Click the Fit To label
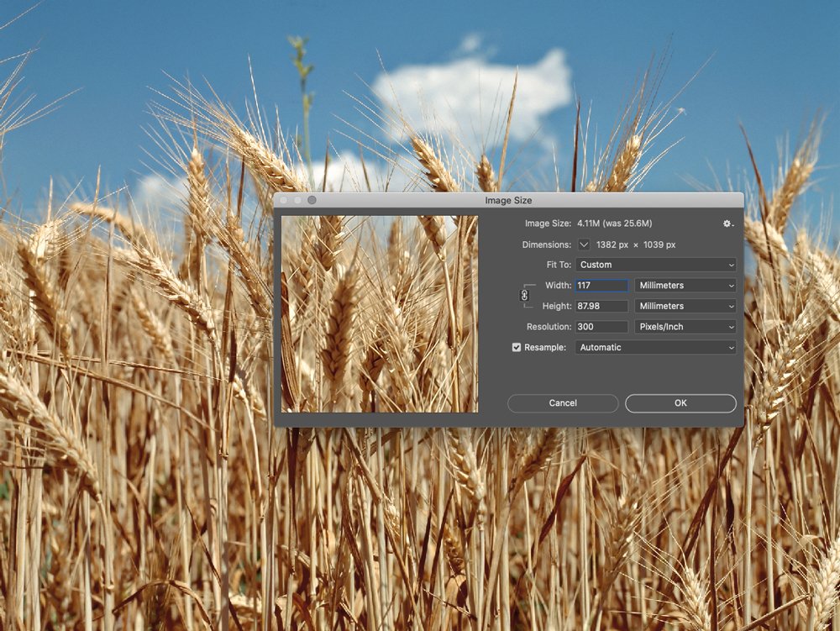 [559, 265]
